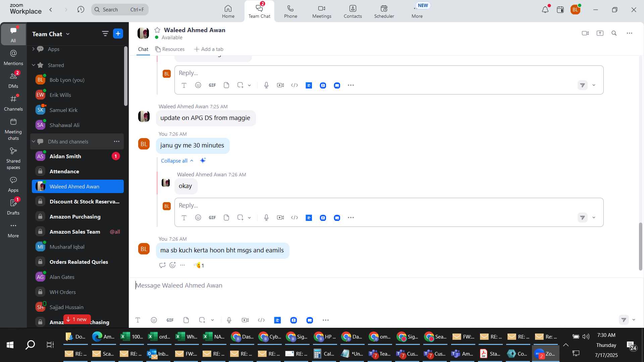Screen dimensions: 644x362
Task: Open Orders Realated Quries channel
Action: pos(78,262)
